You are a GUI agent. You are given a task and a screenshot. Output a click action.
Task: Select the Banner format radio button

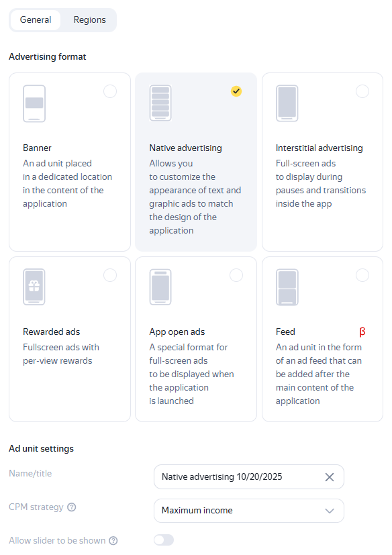pyautogui.click(x=110, y=91)
